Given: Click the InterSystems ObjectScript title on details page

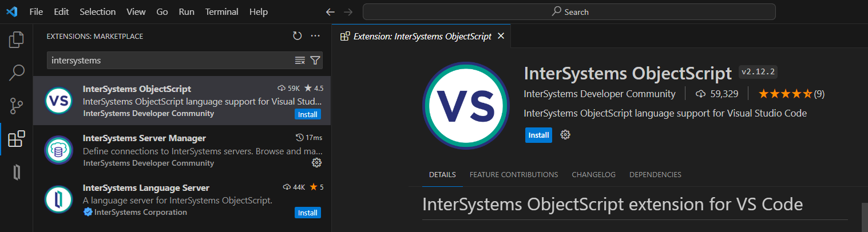Looking at the screenshot, I should (628, 73).
